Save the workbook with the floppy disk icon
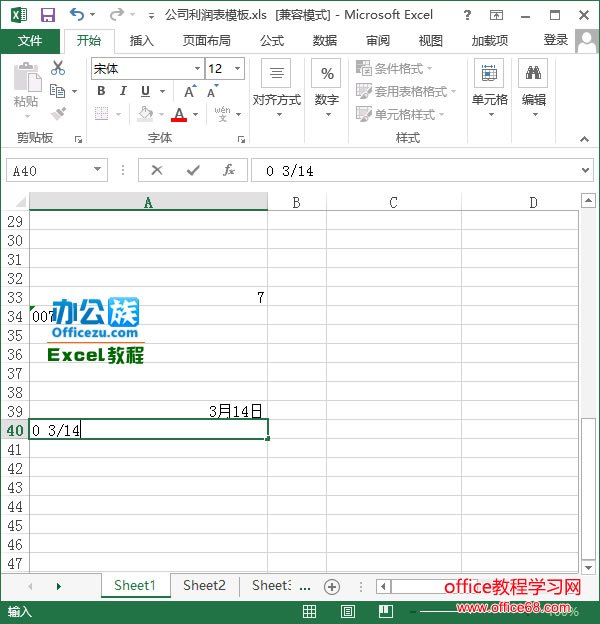This screenshot has height=624, width=600. [48, 15]
